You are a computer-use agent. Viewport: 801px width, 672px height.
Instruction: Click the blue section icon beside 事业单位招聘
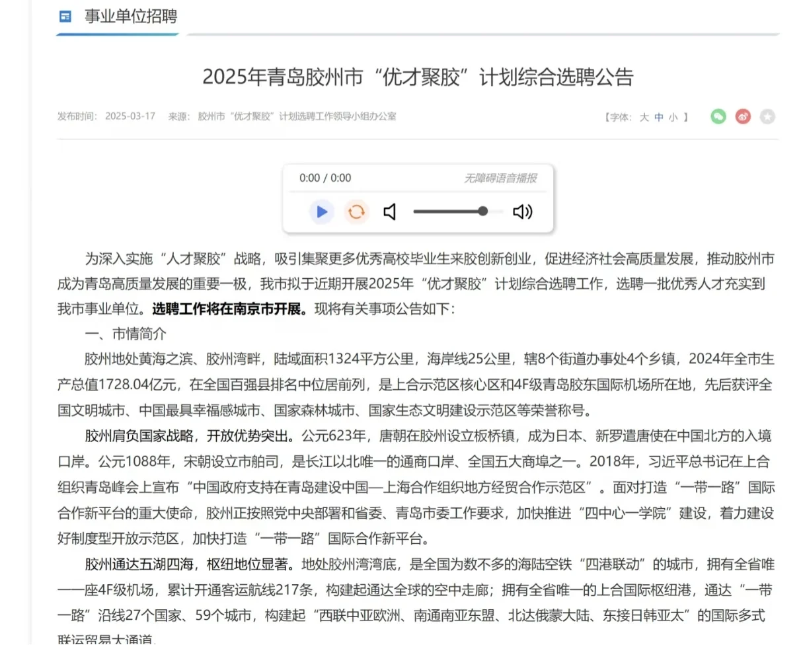pos(65,17)
